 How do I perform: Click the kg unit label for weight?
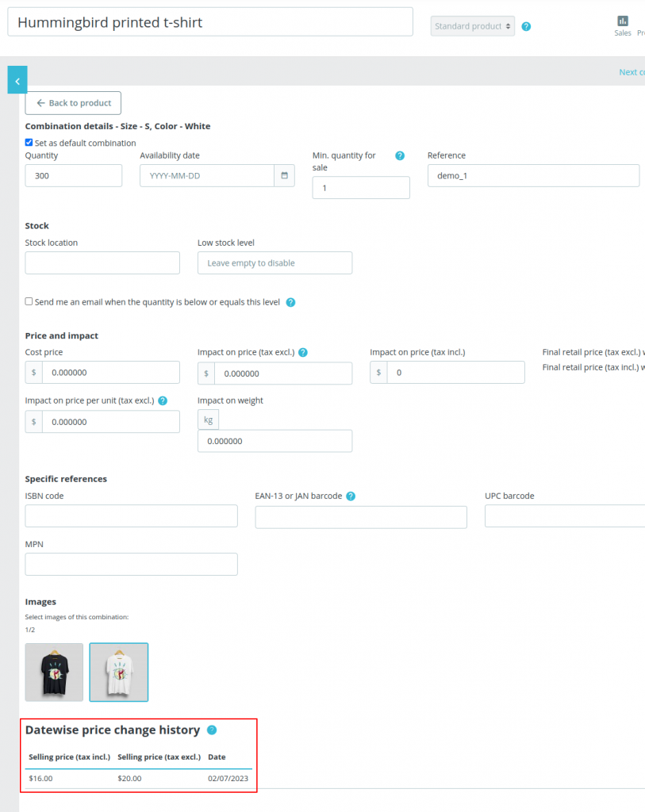(x=209, y=420)
